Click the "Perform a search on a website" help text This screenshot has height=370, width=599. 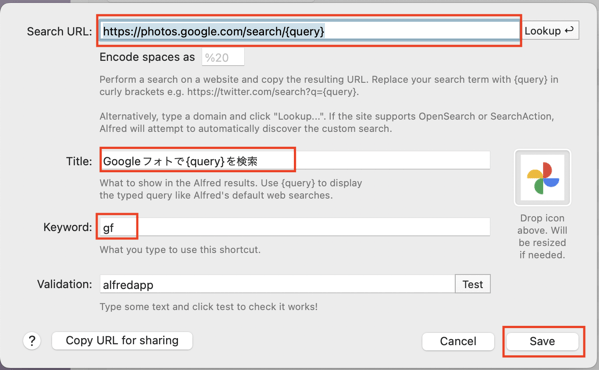[x=329, y=86]
